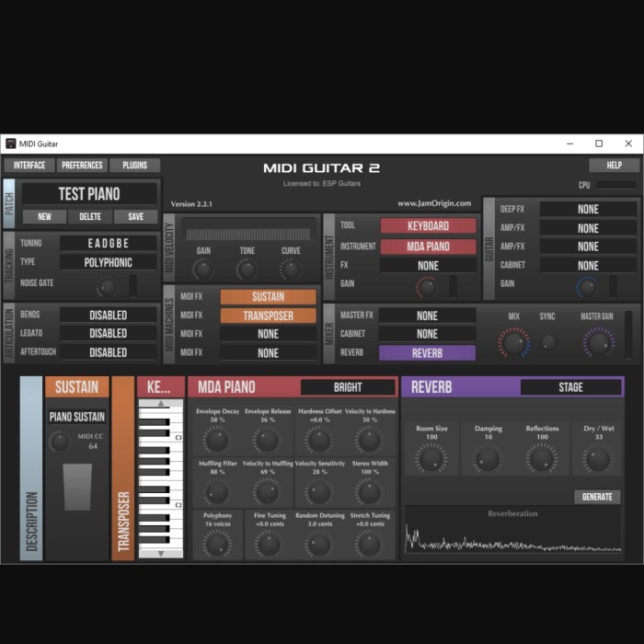644x644 pixels.
Task: Click the Random Detuning knob
Action: (319, 545)
